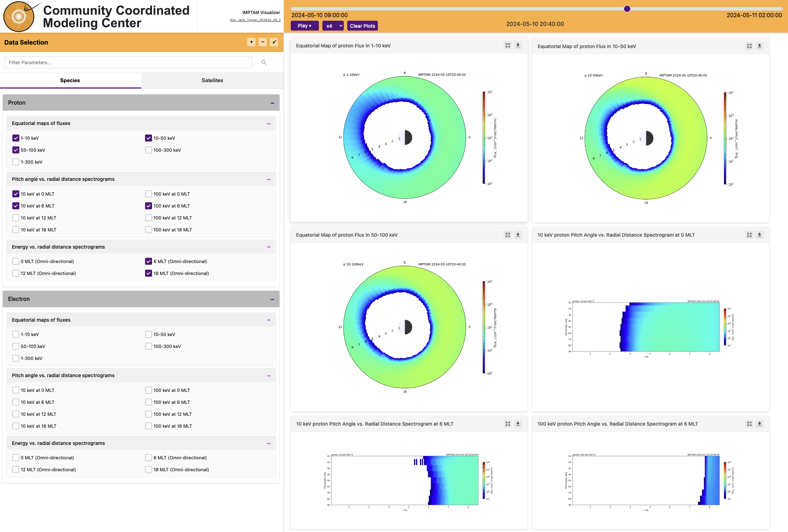
Task: Uncheck proton 10 keV at 0 MLT
Action: pyautogui.click(x=16, y=194)
